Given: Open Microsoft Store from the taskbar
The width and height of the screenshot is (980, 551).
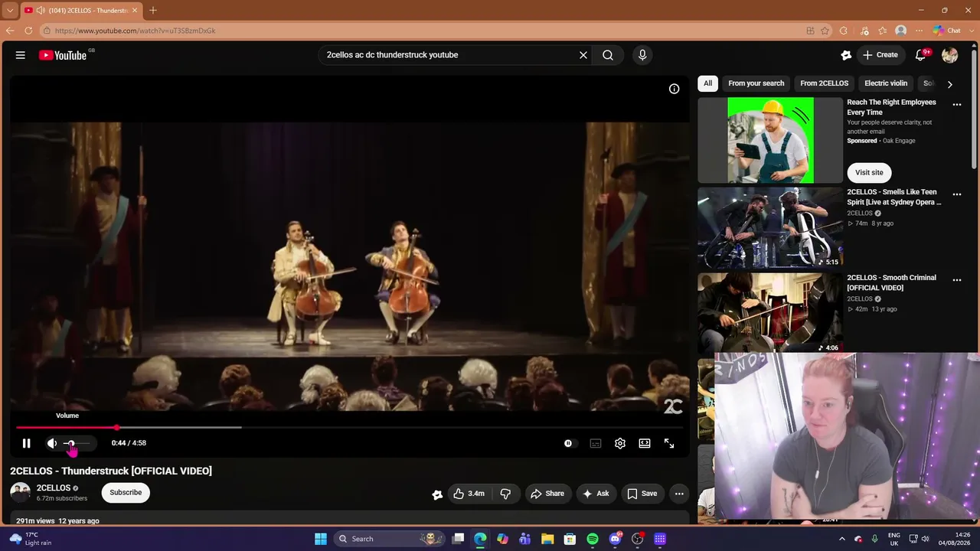Looking at the screenshot, I should [570, 539].
